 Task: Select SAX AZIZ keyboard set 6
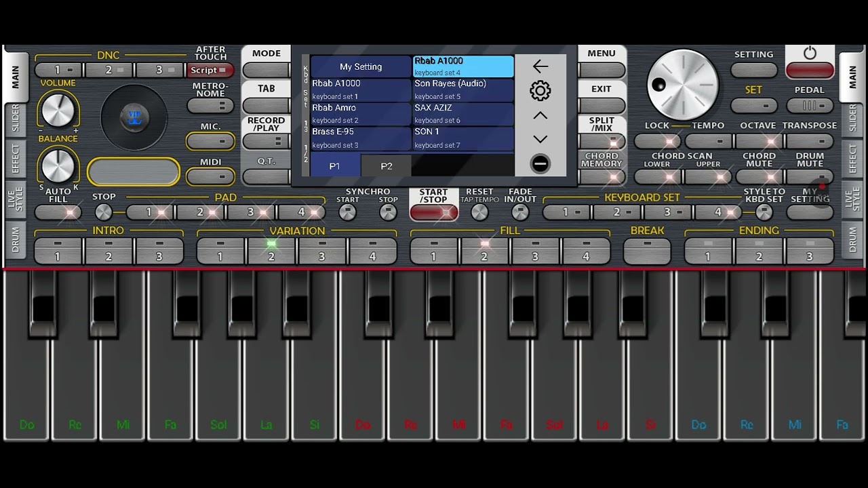click(463, 114)
